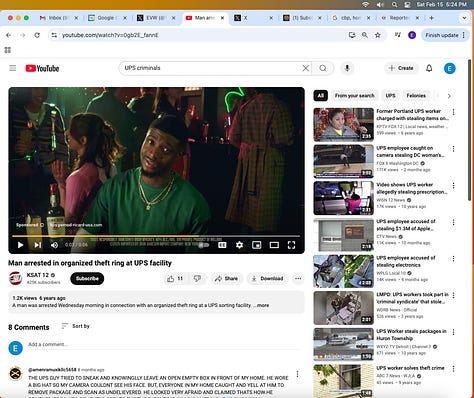Like the video with thumbs up
The width and height of the screenshot is (474, 398).
175,279
